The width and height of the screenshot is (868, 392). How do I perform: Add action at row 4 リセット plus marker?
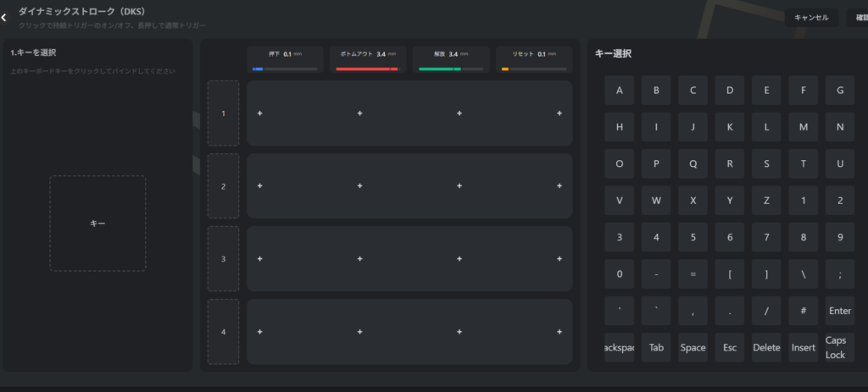559,332
